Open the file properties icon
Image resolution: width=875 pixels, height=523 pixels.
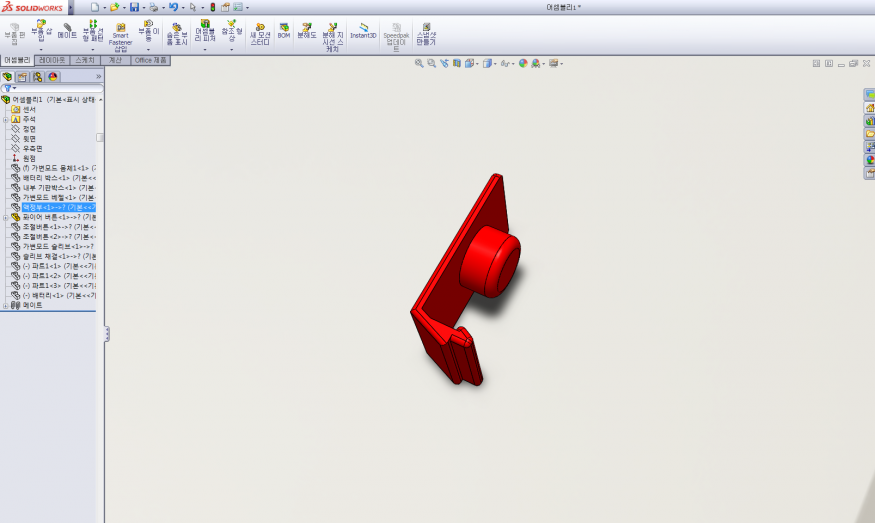225,7
